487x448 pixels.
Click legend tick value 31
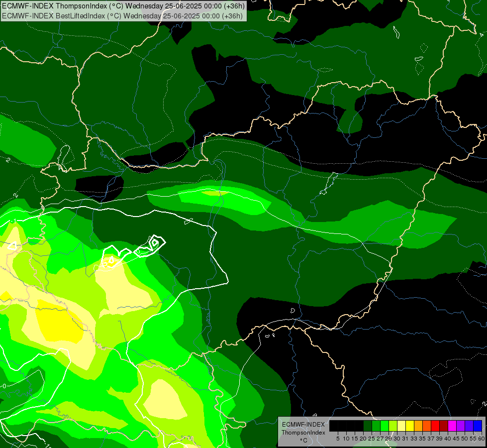point(405,439)
